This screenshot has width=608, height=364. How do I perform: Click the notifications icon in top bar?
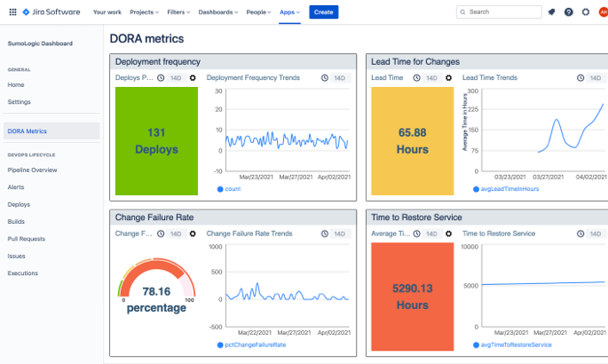[x=551, y=12]
